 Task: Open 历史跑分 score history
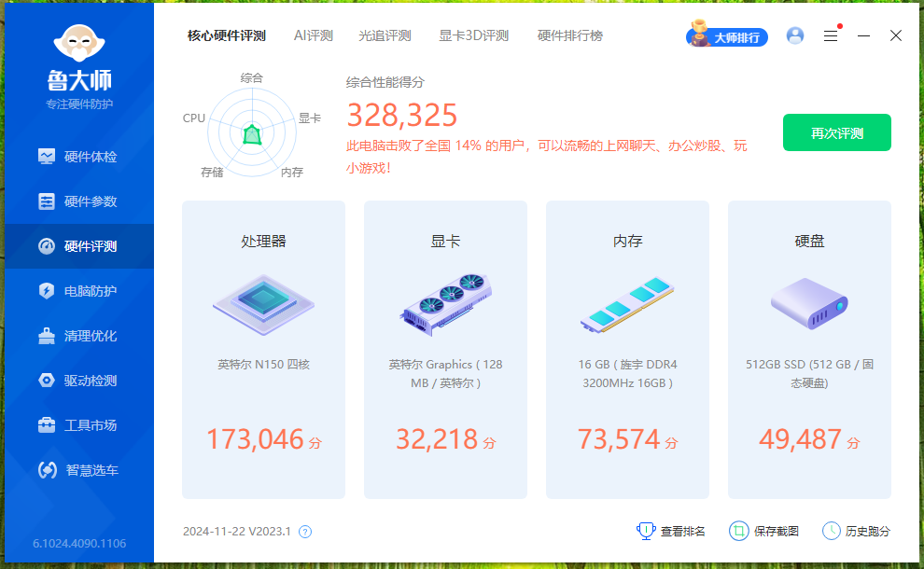(856, 532)
